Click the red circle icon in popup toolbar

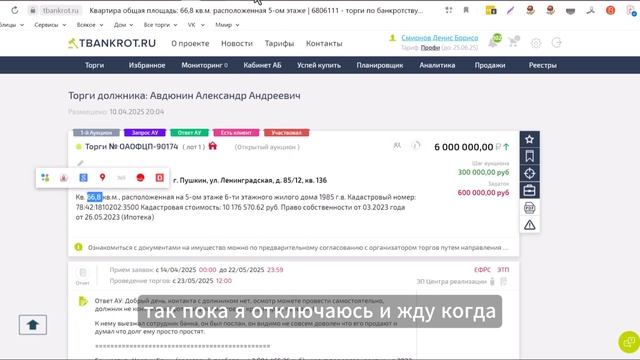coord(140,178)
